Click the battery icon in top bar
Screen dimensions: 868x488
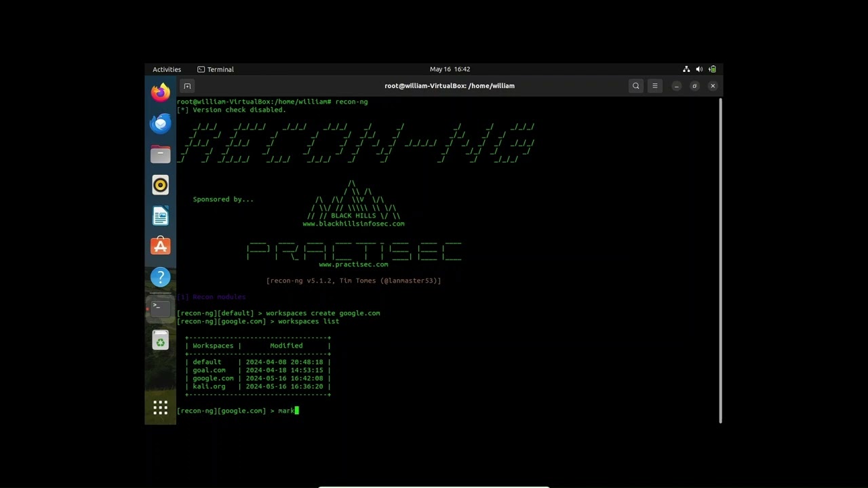pos(713,69)
